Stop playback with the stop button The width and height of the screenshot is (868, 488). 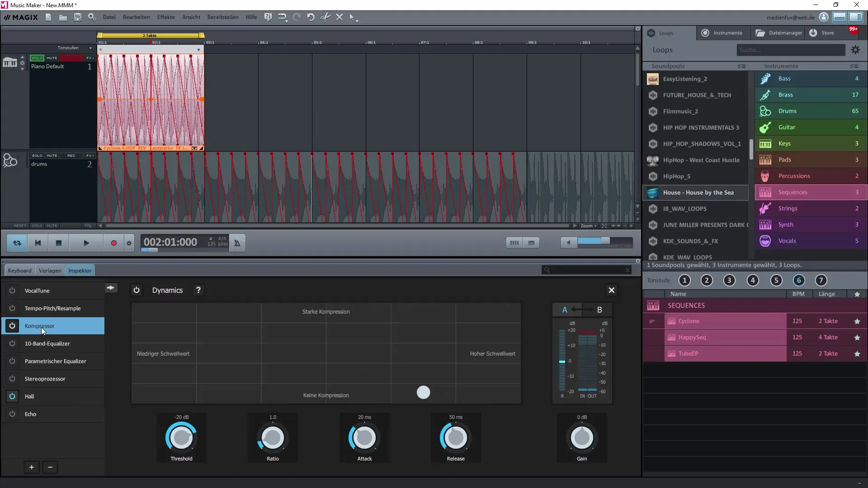coord(58,243)
